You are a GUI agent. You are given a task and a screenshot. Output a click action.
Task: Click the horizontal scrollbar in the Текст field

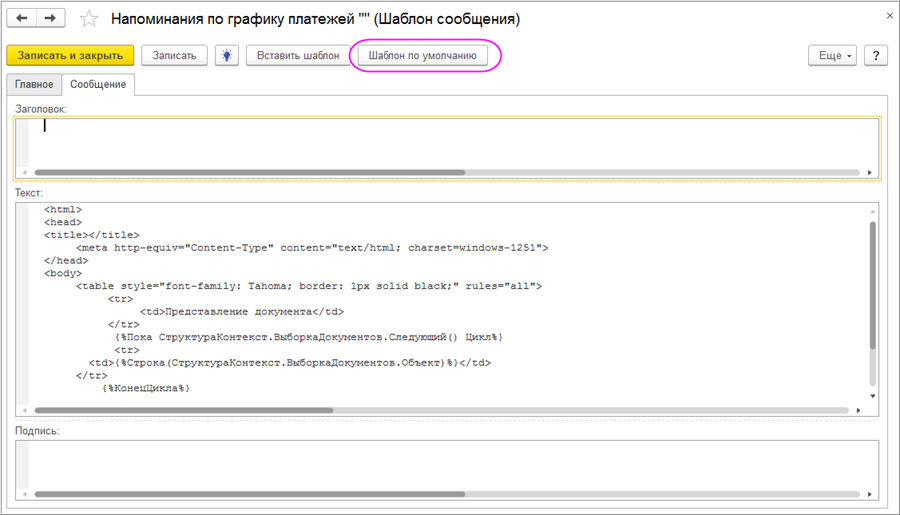[x=184, y=410]
